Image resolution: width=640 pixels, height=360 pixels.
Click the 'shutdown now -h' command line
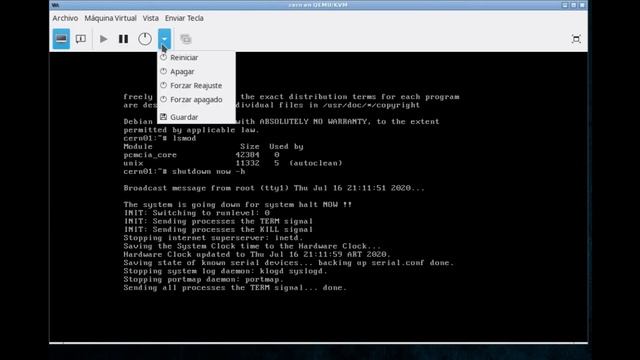click(184, 171)
